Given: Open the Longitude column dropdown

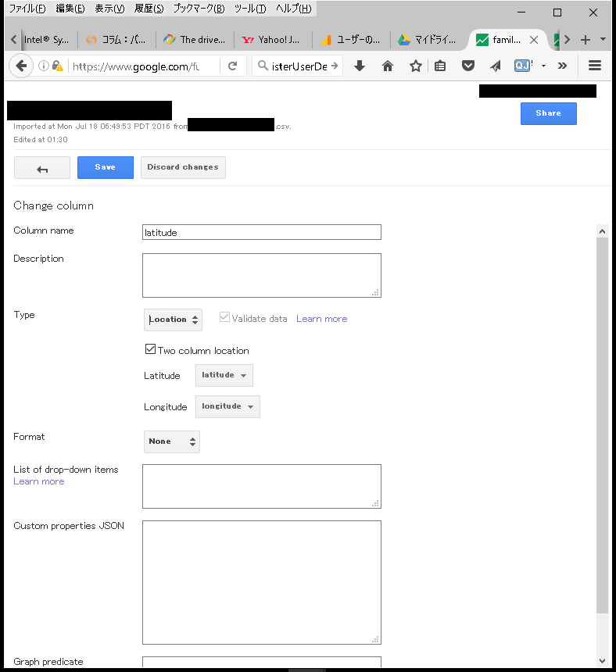Looking at the screenshot, I should (x=227, y=406).
